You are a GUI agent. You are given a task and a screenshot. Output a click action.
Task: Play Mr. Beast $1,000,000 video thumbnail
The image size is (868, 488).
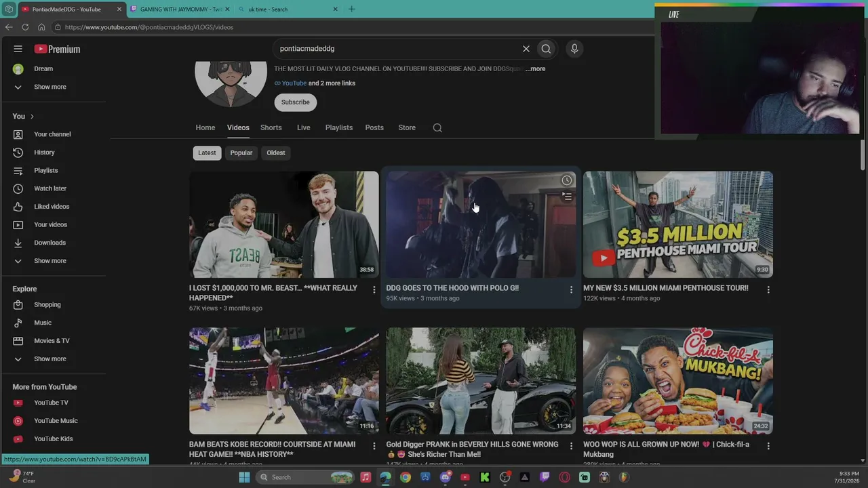click(x=284, y=224)
